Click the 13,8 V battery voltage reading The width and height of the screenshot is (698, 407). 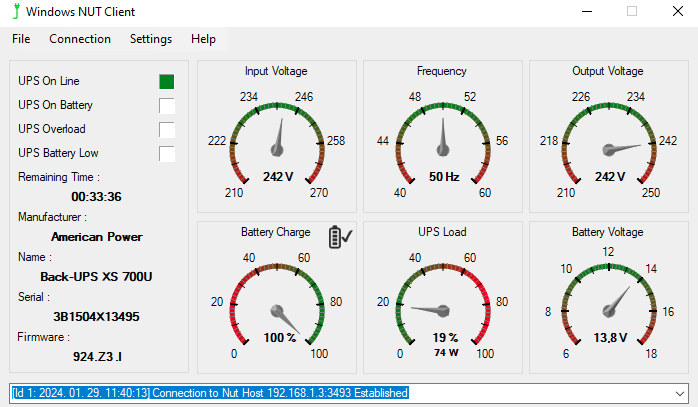click(610, 338)
